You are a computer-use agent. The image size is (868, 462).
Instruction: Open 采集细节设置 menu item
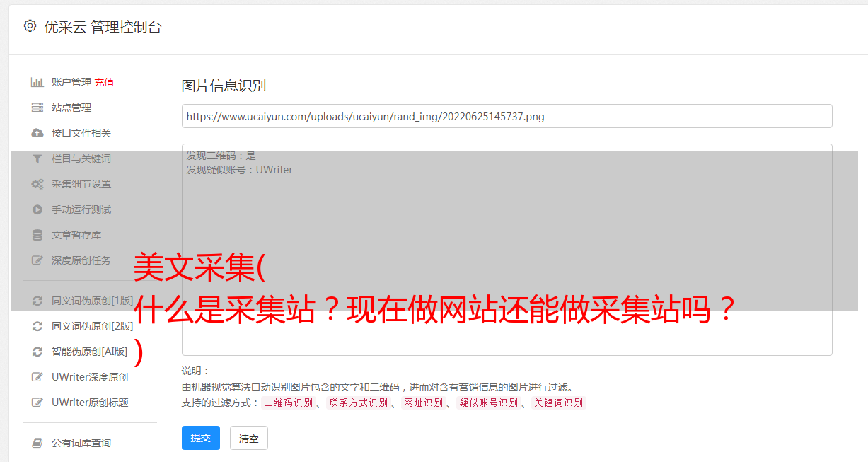tap(81, 184)
